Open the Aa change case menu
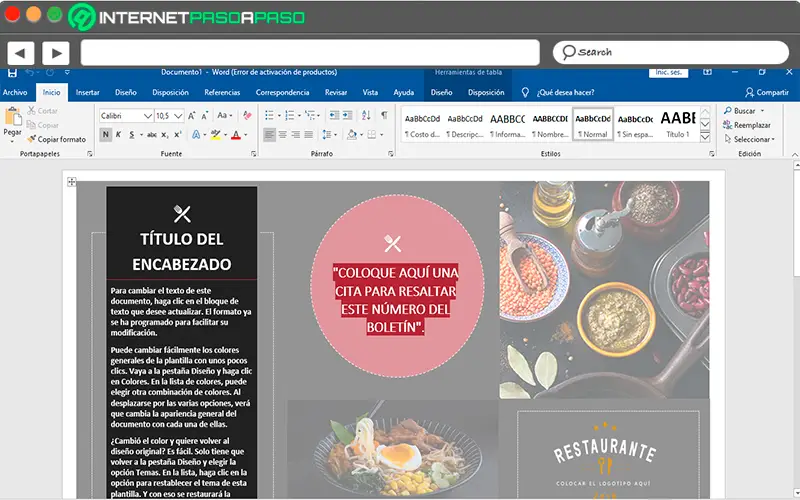This screenshot has width=800, height=500. point(224,116)
